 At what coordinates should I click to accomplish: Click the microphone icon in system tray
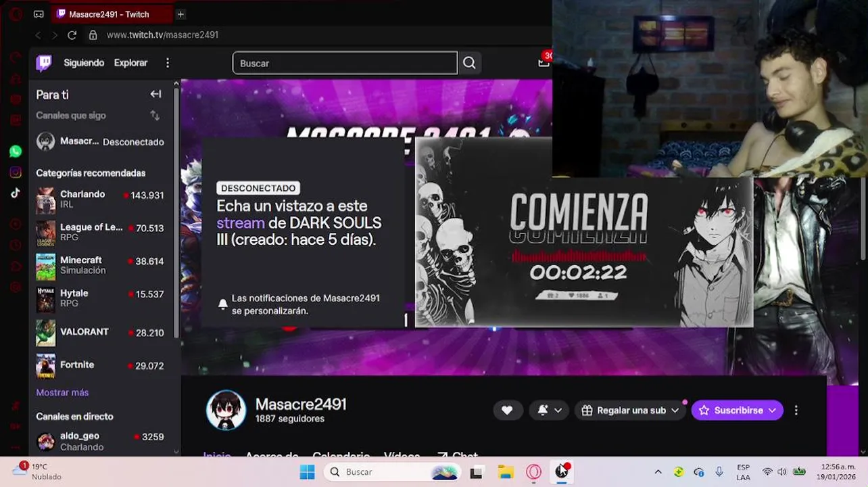[x=719, y=472]
